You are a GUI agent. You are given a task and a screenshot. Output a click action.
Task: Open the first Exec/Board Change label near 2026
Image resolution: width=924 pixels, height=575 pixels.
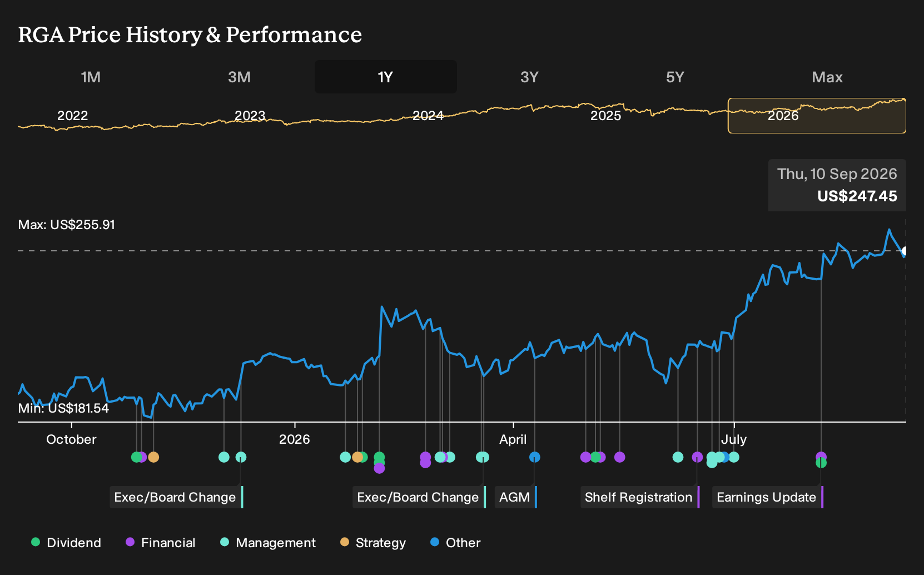[176, 497]
